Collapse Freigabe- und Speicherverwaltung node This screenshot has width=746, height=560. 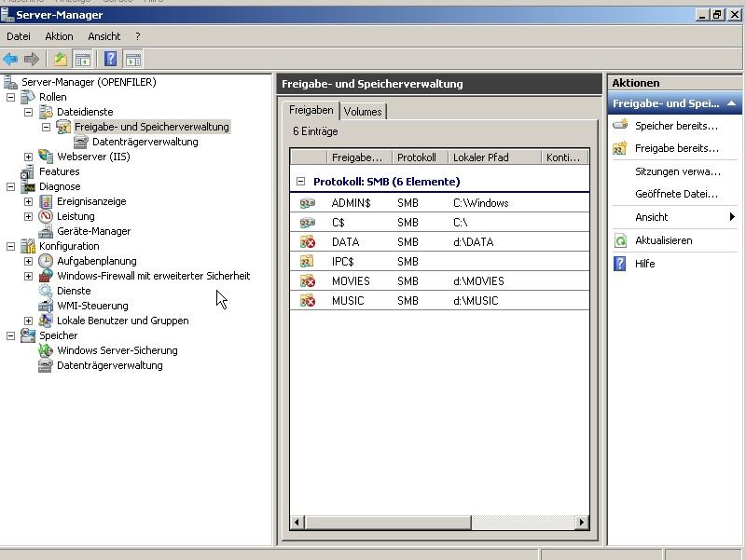(x=46, y=127)
